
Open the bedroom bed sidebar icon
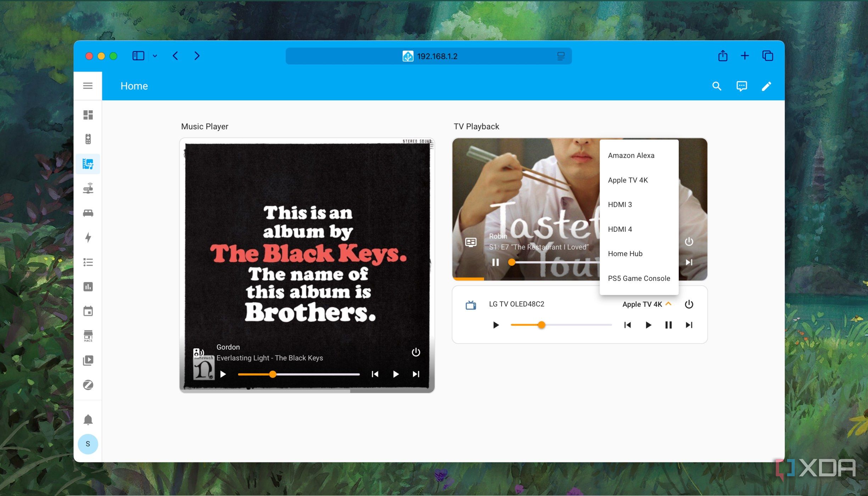pos(88,213)
